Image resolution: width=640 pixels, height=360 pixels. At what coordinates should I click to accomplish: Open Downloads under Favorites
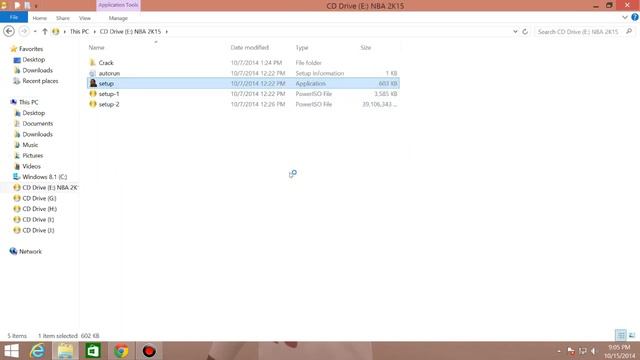38,70
